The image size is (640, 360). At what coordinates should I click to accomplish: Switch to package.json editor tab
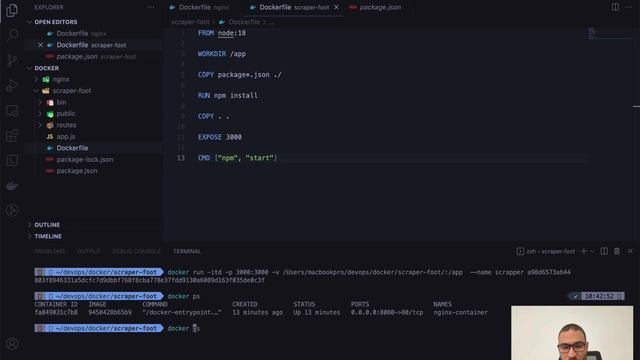click(376, 7)
